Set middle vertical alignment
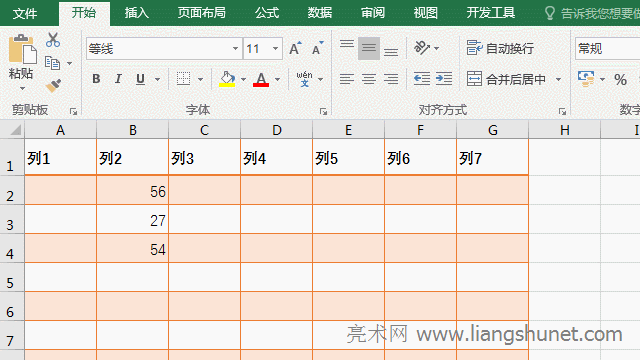 (369, 48)
